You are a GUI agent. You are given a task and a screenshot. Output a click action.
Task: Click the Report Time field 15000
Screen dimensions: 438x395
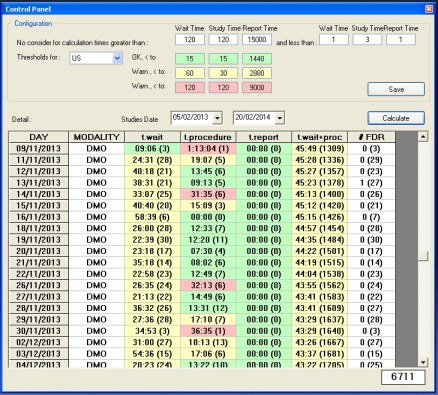257,40
